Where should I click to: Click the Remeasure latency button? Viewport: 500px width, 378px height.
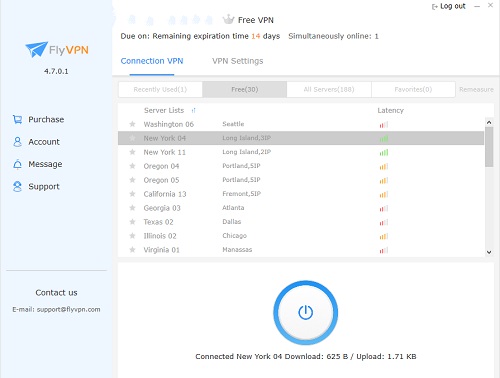click(x=476, y=89)
